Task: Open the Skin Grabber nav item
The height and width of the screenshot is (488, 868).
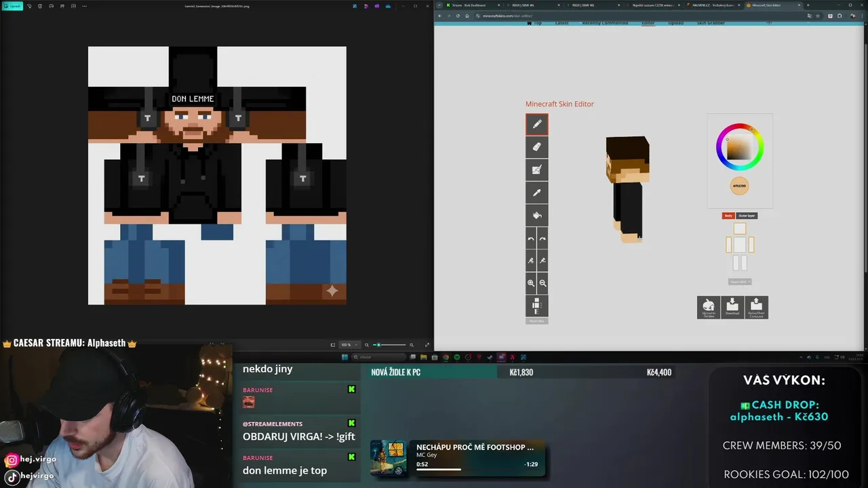Action: 711,23
